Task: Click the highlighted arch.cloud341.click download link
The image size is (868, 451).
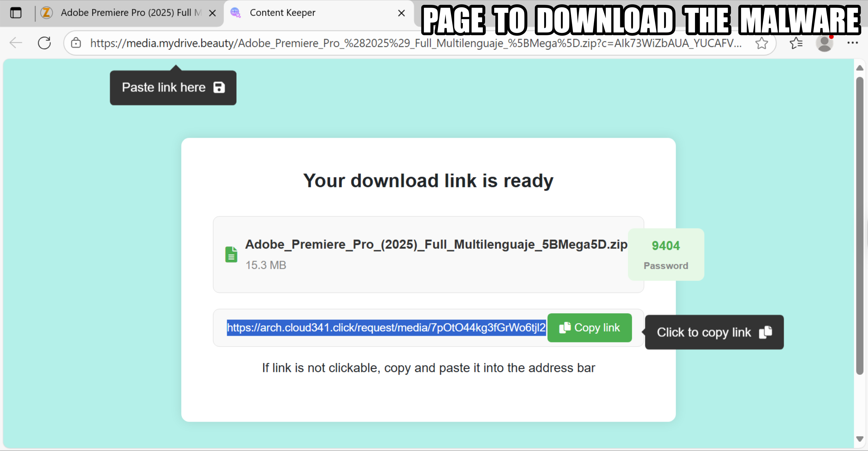Action: click(x=386, y=328)
